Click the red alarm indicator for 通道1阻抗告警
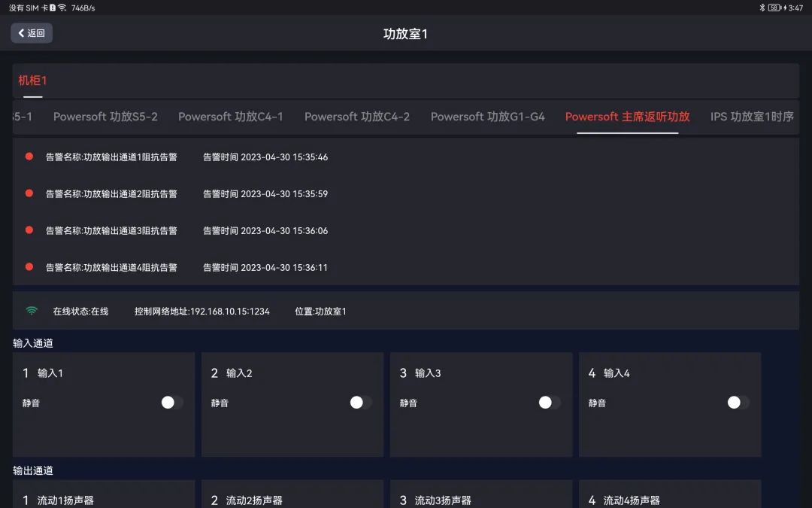Screen dimensions: 812x508 (29, 157)
